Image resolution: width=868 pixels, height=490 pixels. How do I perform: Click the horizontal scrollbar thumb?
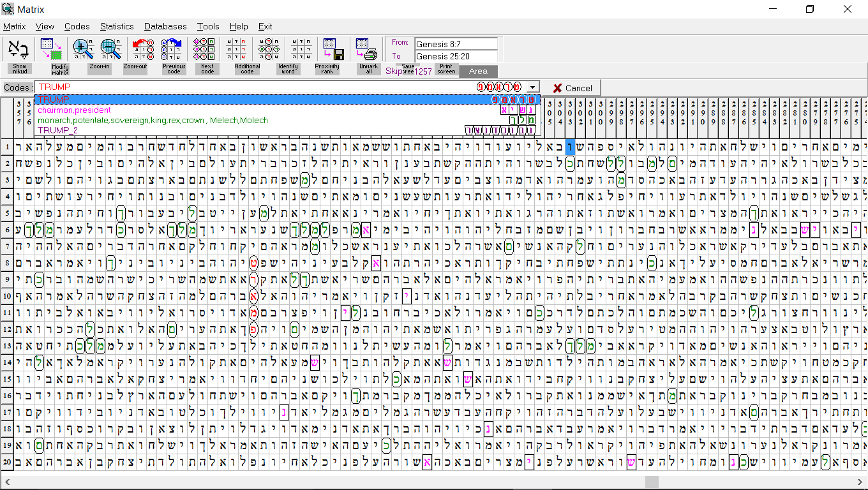(x=651, y=482)
